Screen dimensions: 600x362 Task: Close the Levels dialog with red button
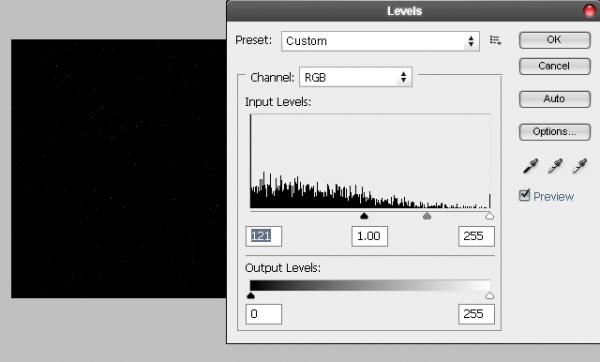pyautogui.click(x=589, y=11)
